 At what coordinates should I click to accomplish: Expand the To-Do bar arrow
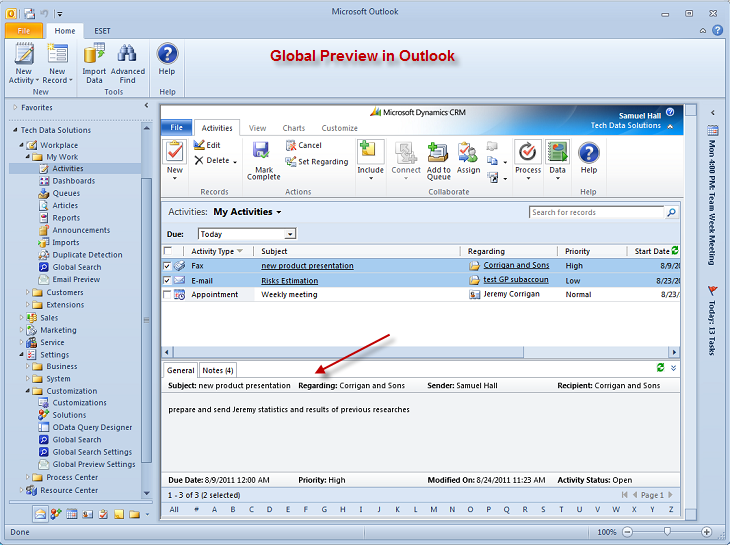pyautogui.click(x=712, y=113)
